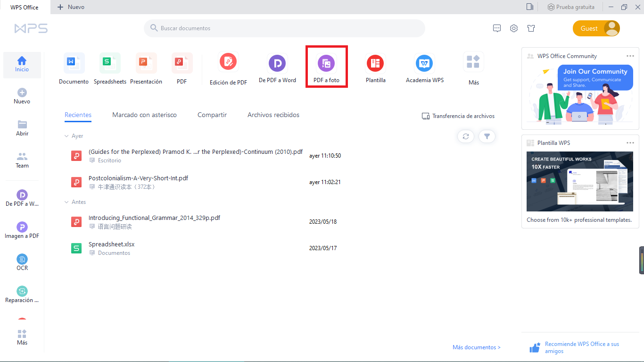Click the refresh recent files button
Viewport: 644px width, 362px height.
coord(466,136)
